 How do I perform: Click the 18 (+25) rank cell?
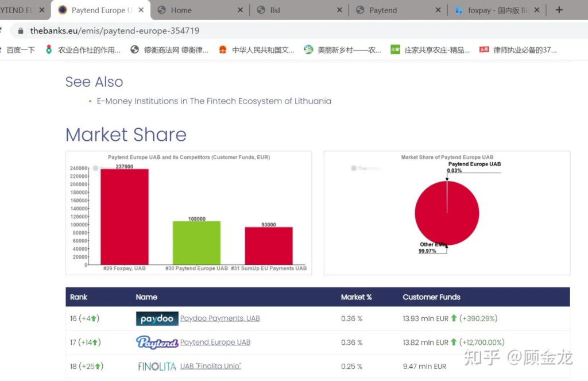[x=86, y=367]
